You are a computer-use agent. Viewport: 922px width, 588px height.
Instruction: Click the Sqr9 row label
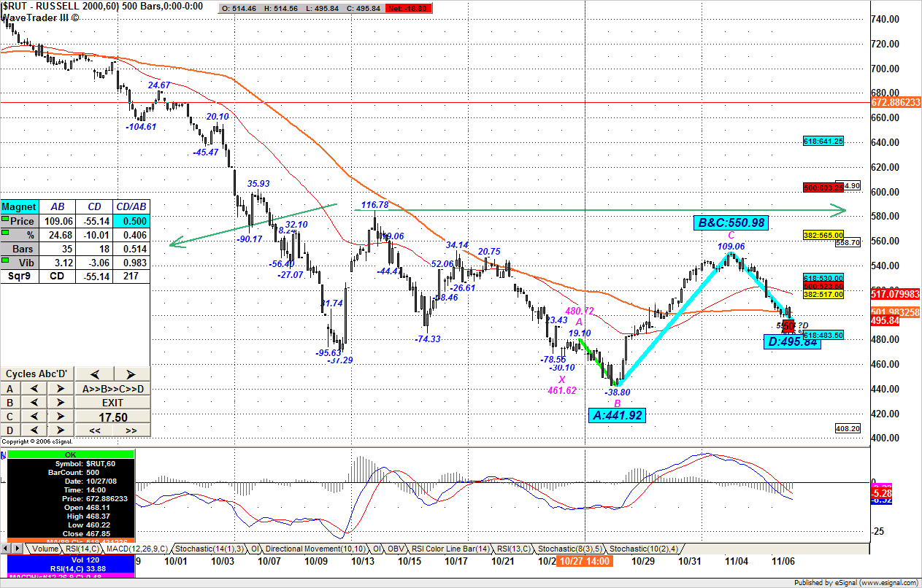coord(19,276)
